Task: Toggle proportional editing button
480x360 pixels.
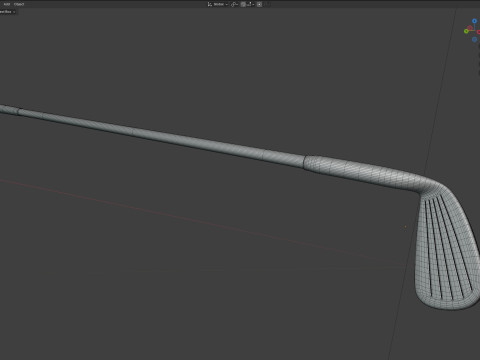Action: [x=259, y=4]
